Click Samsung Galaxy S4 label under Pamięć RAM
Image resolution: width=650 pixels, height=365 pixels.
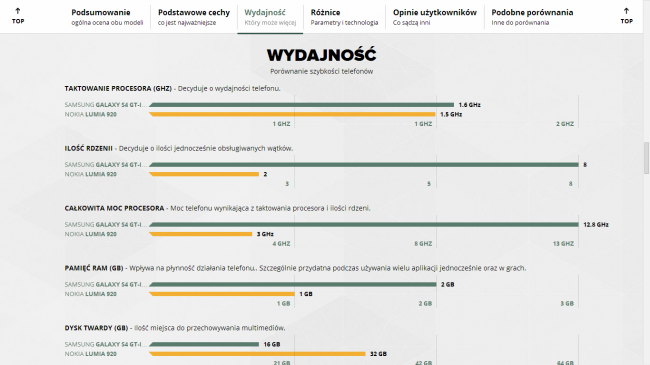point(106,285)
